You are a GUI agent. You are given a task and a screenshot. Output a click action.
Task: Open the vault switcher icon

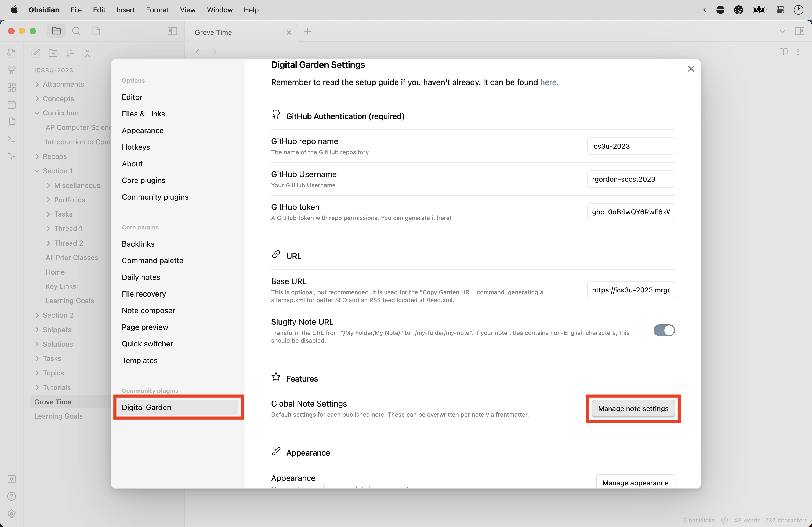click(11, 479)
